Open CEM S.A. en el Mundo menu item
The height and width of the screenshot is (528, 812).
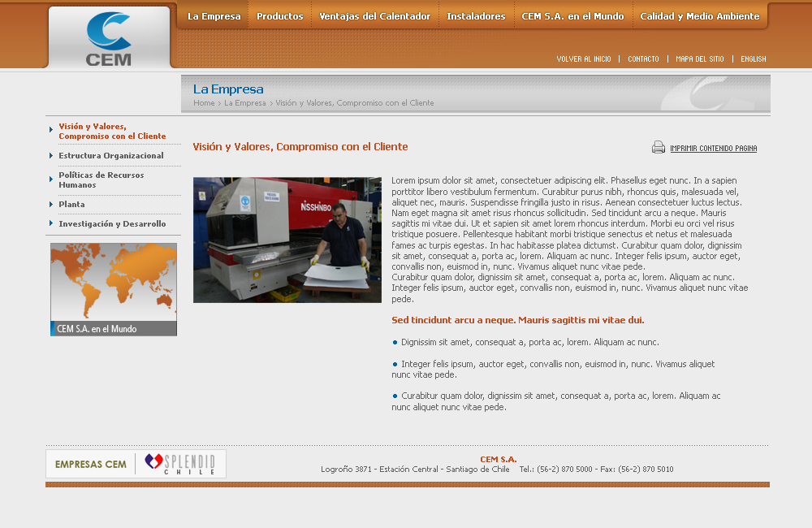pyautogui.click(x=572, y=16)
